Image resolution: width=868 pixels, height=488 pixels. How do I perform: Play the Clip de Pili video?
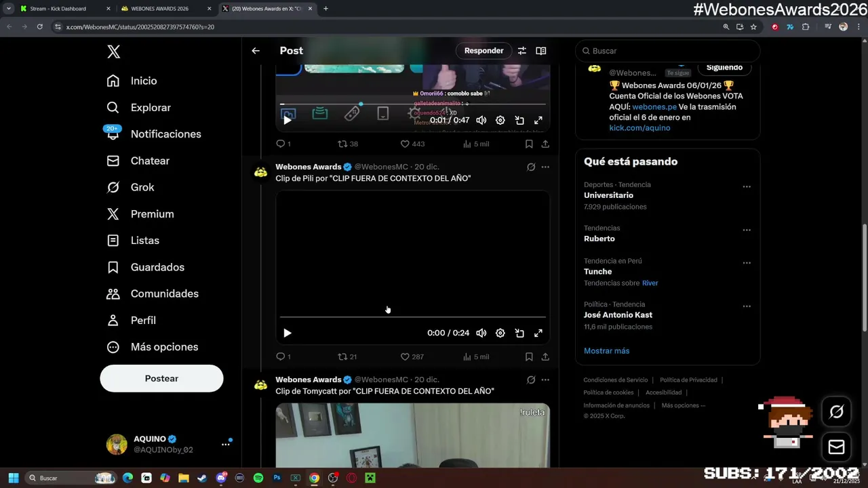tap(288, 333)
